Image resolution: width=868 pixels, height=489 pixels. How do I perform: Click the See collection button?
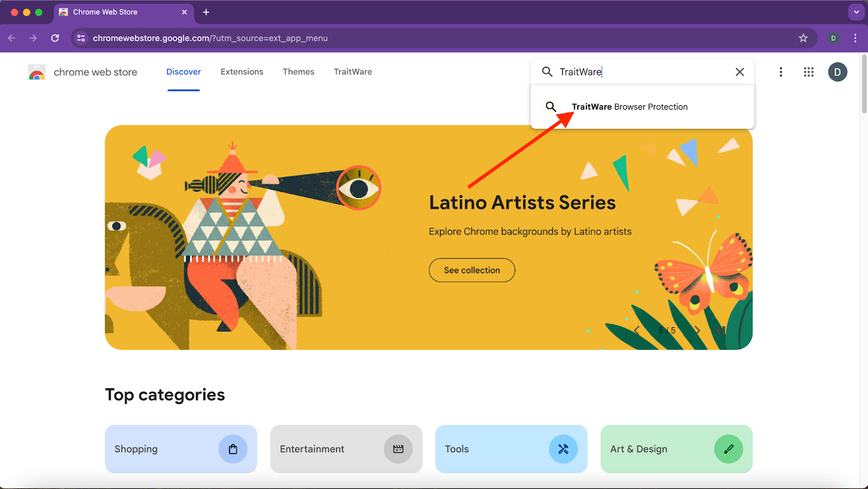coord(472,270)
